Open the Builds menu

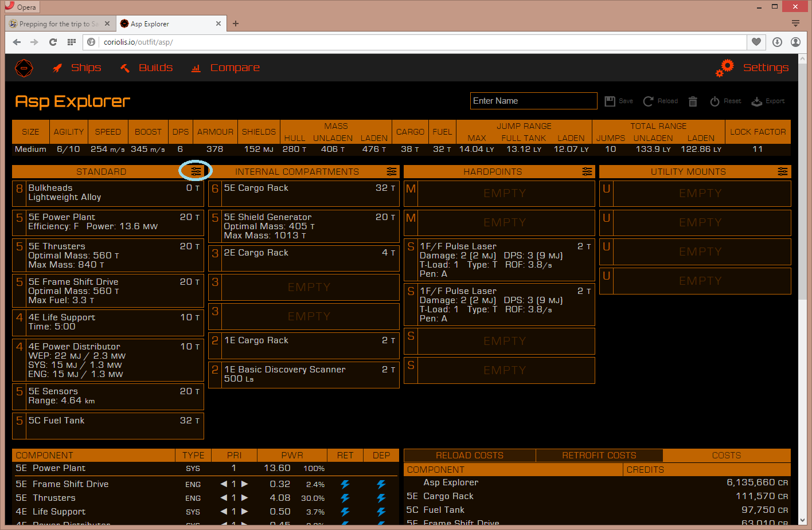point(146,68)
